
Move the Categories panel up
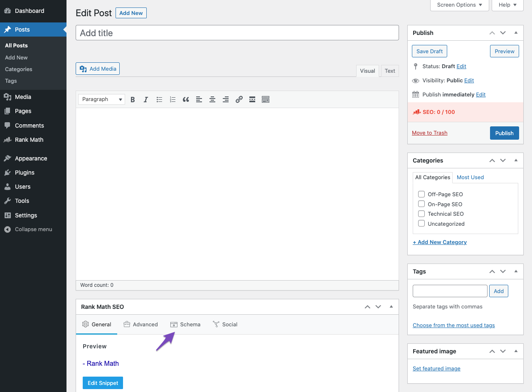492,160
